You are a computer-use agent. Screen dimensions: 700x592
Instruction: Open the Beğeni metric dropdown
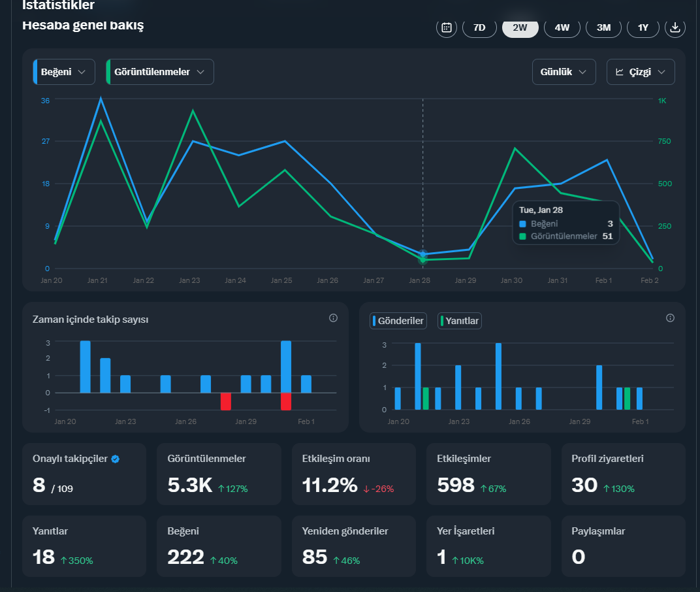(64, 72)
